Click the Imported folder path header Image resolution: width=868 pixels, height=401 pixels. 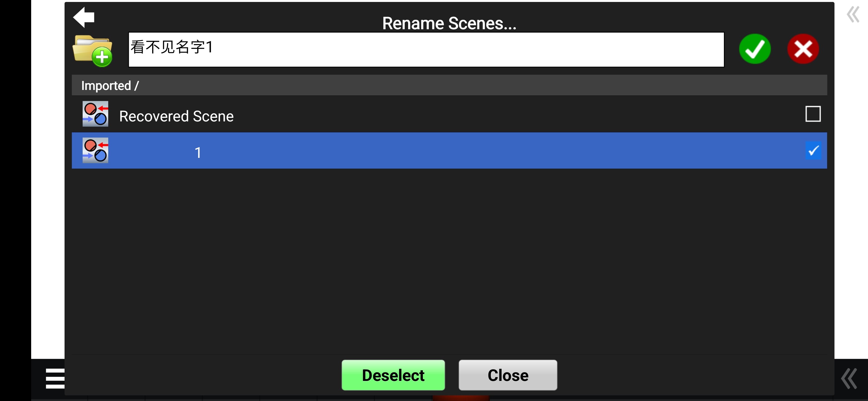110,86
